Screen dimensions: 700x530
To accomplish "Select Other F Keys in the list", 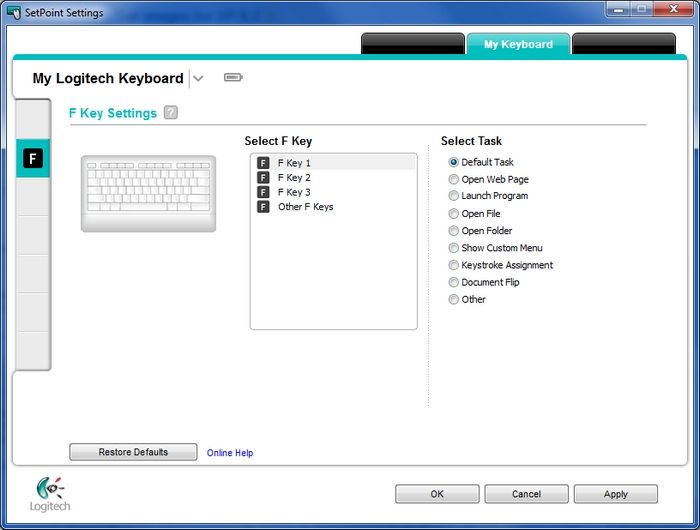I will pos(335,207).
